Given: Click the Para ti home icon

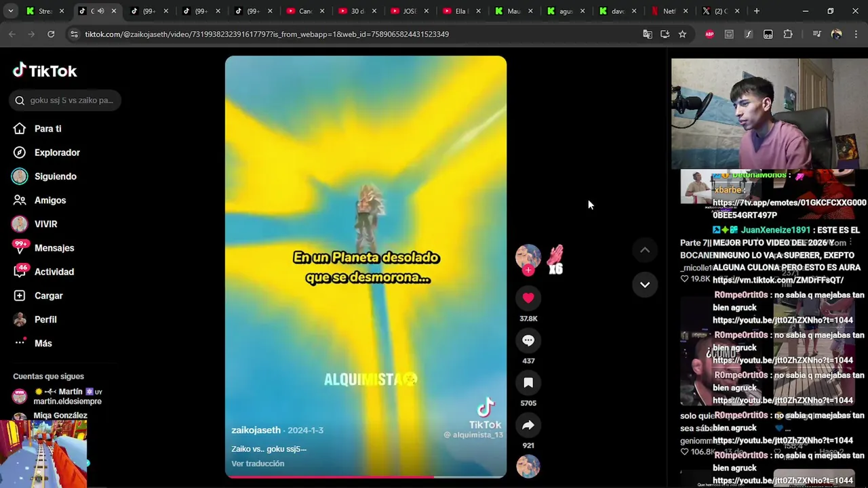Looking at the screenshot, I should tap(20, 129).
